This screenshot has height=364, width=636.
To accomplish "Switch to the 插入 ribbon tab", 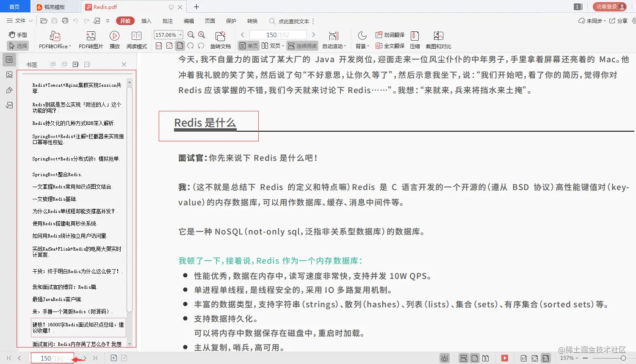I will coord(146,21).
